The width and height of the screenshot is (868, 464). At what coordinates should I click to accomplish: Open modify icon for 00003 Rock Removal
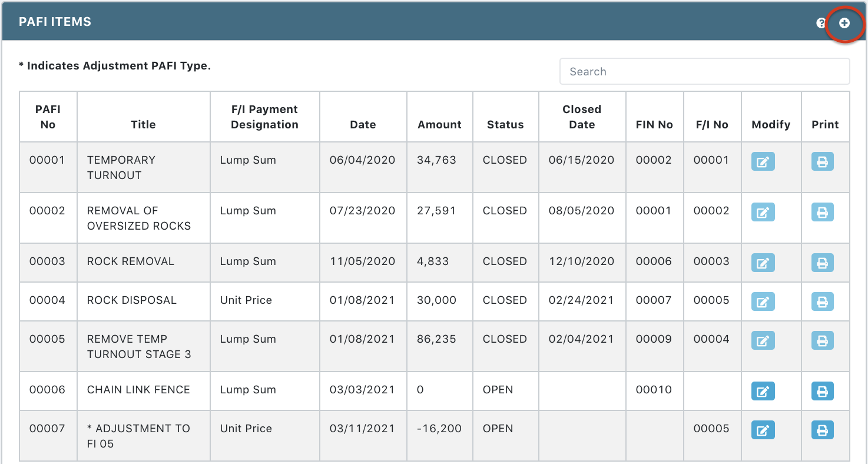point(763,263)
